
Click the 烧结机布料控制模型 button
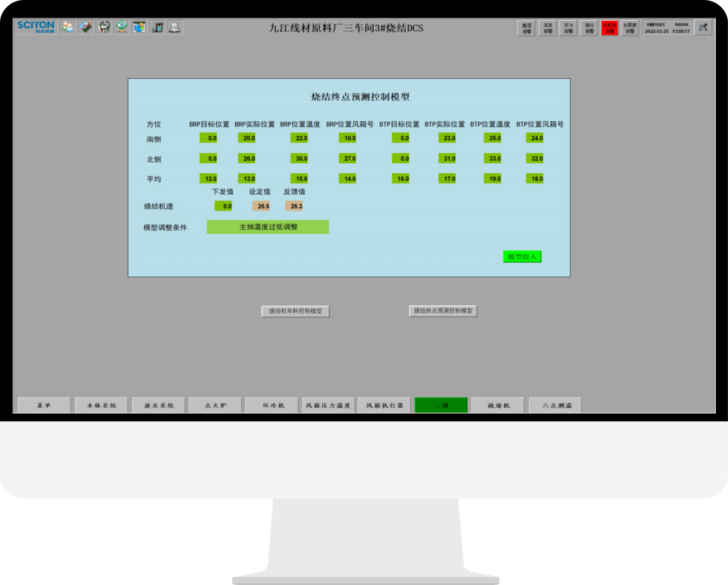point(295,311)
